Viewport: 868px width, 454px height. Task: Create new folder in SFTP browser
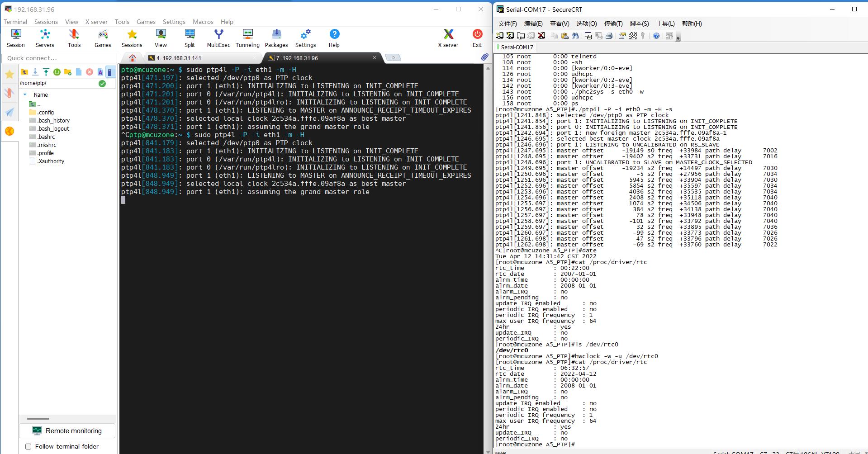click(x=68, y=72)
